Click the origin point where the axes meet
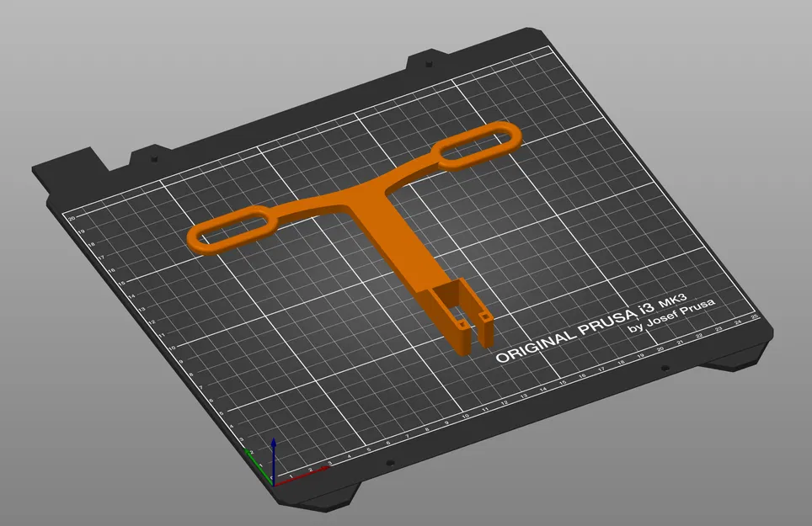 click(274, 485)
